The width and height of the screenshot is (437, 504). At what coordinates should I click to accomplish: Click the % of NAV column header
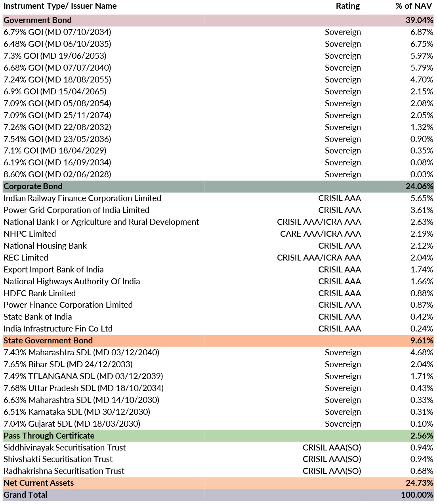414,6
